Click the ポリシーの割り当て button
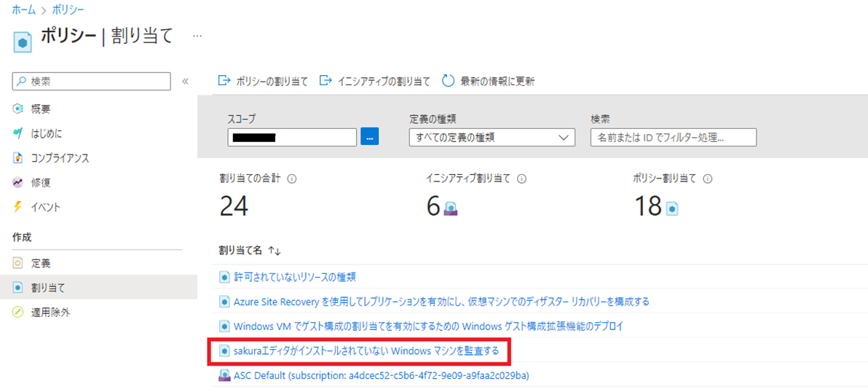This screenshot has height=392, width=868. tap(263, 82)
